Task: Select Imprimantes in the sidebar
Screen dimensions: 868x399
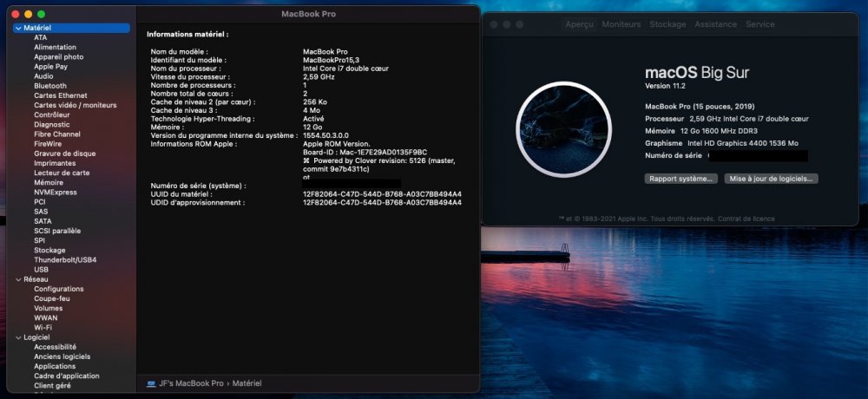Action: [55, 163]
